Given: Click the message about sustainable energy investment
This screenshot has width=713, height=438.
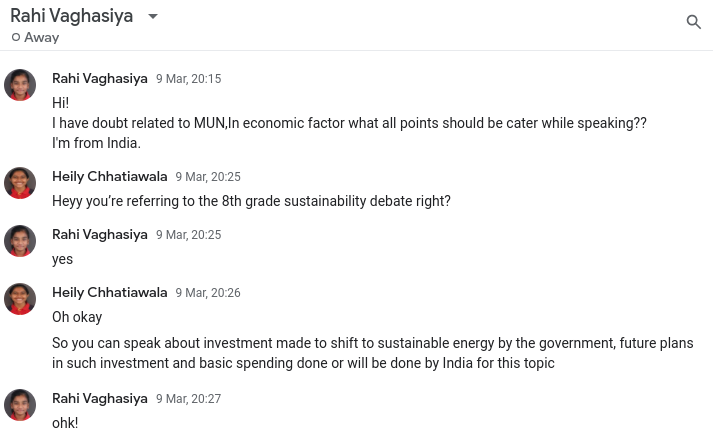Looking at the screenshot, I should click(x=372, y=353).
